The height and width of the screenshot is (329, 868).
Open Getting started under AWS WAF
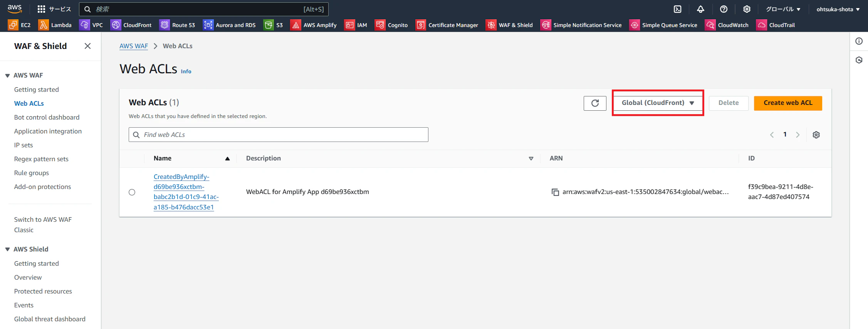[37, 89]
